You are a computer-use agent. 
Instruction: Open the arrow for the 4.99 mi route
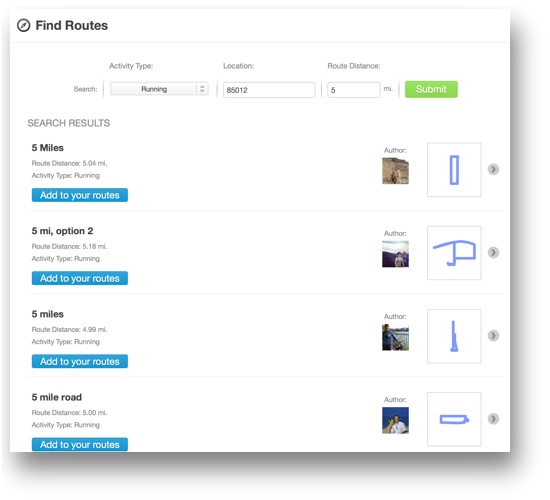[493, 336]
